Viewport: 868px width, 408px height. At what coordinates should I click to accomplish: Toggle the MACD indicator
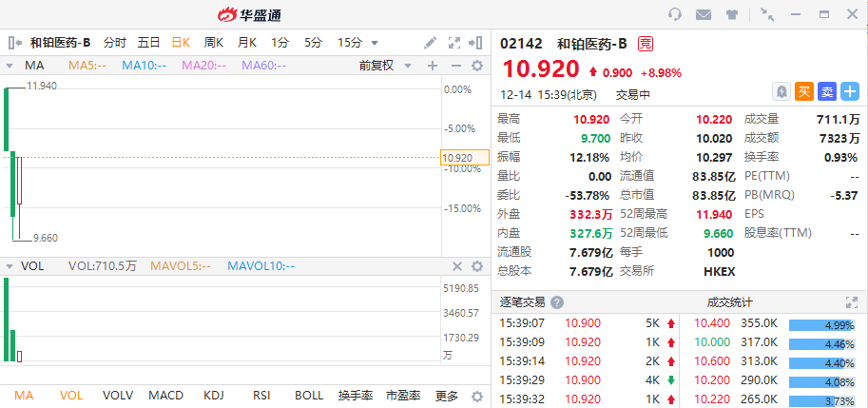[x=165, y=396]
